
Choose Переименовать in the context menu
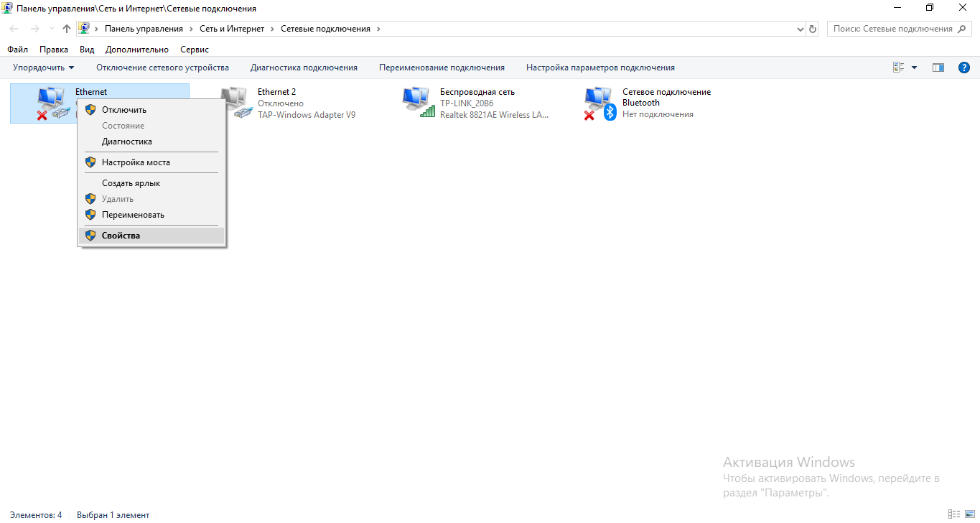[x=151, y=215]
